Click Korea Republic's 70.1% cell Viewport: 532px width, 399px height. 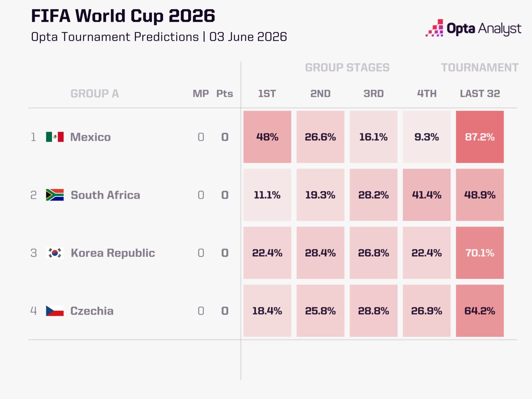click(x=480, y=253)
